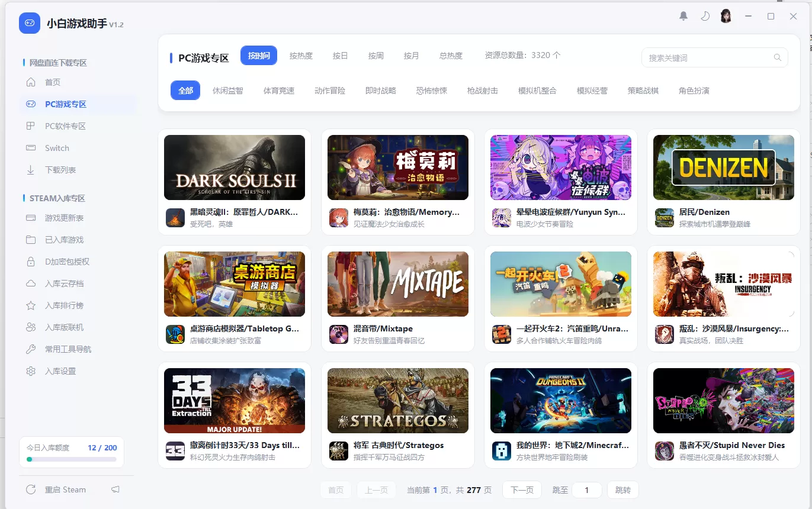This screenshot has height=509, width=812.
Task: Filter by the 恐怖惊悚 category
Action: tap(432, 91)
